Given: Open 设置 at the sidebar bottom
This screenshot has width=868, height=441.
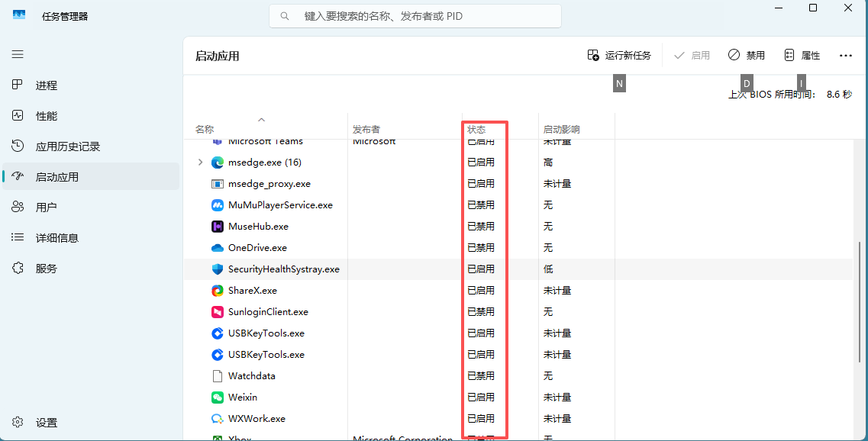Looking at the screenshot, I should 46,423.
